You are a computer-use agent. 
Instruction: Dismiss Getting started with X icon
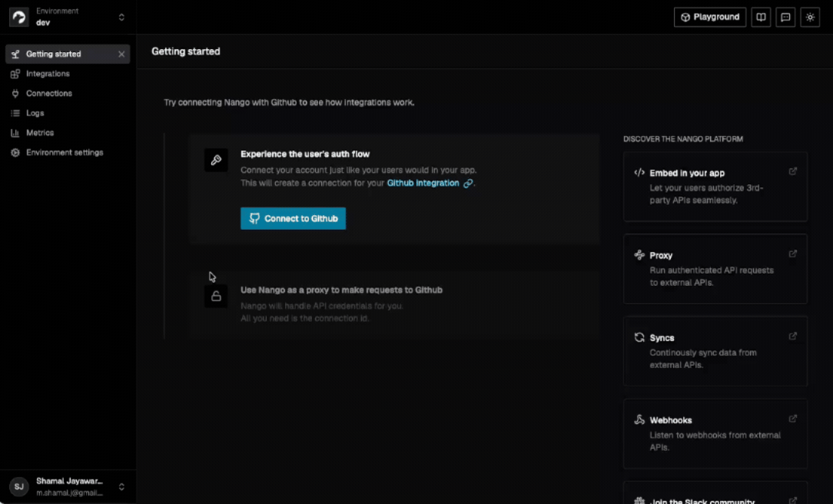point(121,55)
